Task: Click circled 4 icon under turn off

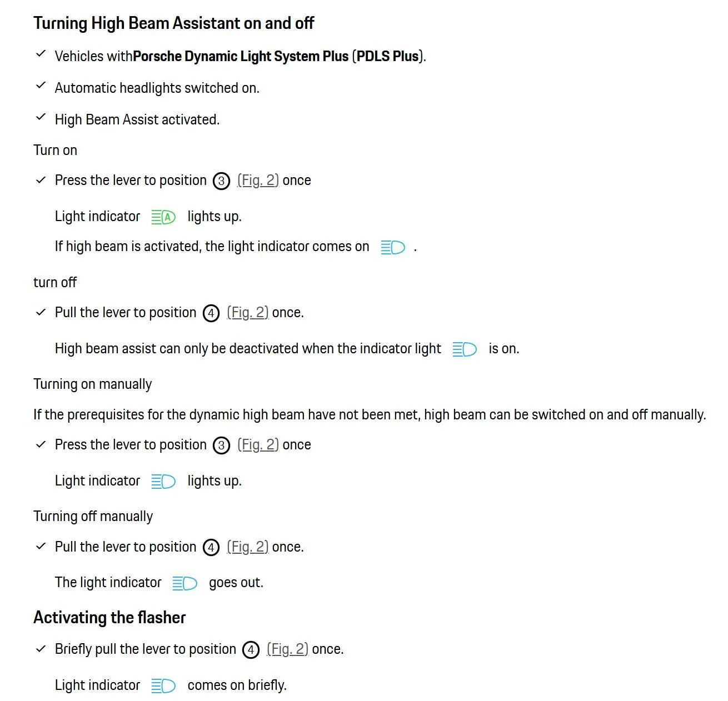Action: coord(211,313)
